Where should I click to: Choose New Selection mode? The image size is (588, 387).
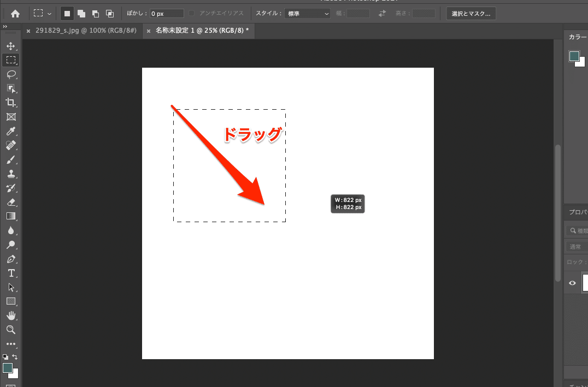pos(67,14)
